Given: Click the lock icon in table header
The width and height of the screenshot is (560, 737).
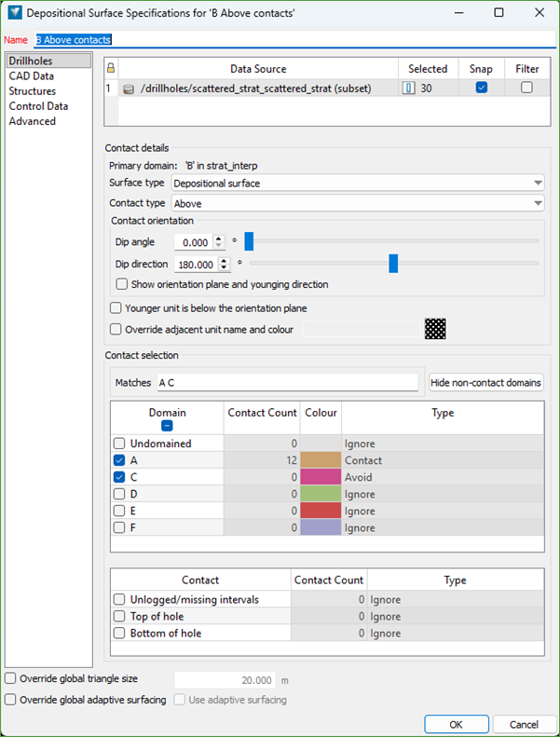Looking at the screenshot, I should tap(111, 68).
